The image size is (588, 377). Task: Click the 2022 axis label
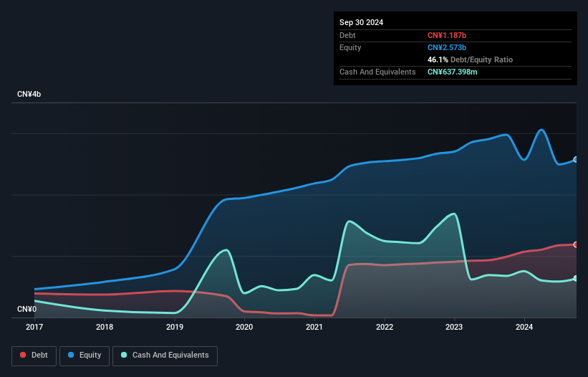[385, 327]
